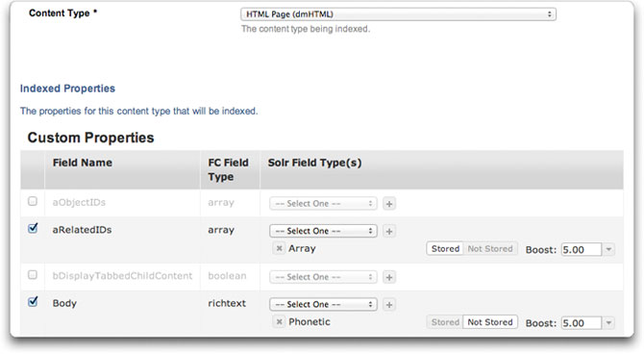Open Select One dropdown for aRelatedIDs

(323, 231)
